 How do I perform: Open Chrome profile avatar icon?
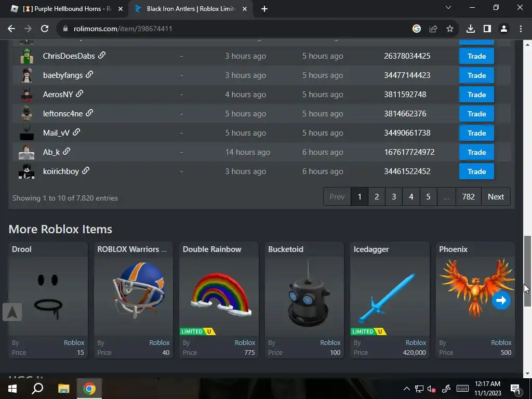504,29
